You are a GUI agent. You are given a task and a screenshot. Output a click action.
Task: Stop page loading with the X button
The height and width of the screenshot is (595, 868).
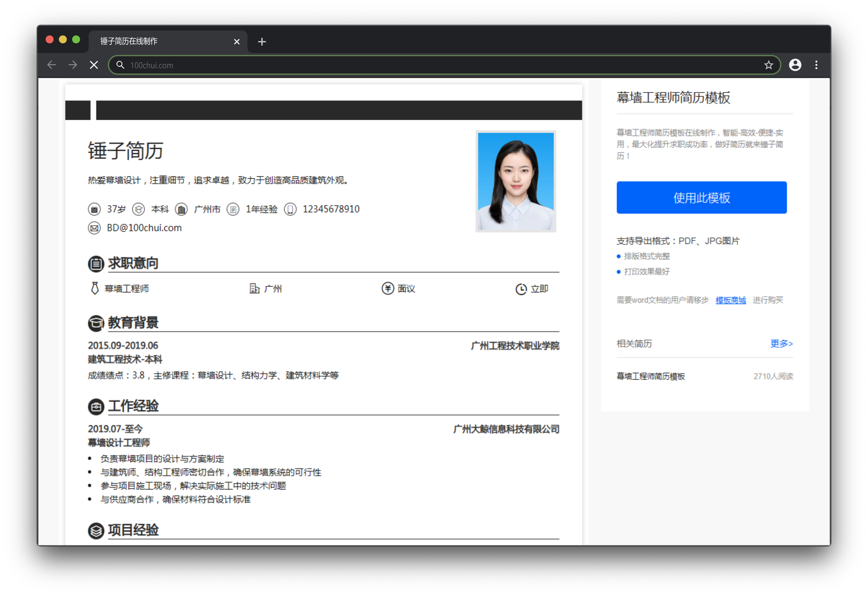pos(94,65)
